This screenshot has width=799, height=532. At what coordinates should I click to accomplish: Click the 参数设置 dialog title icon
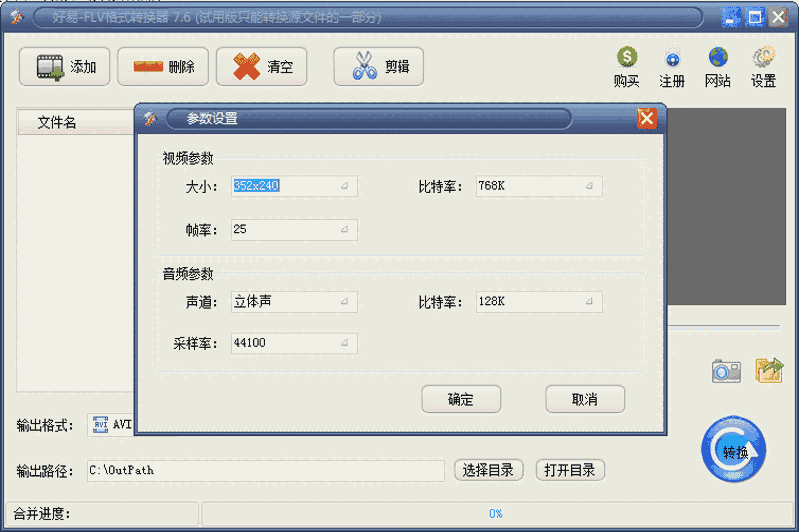(150, 118)
